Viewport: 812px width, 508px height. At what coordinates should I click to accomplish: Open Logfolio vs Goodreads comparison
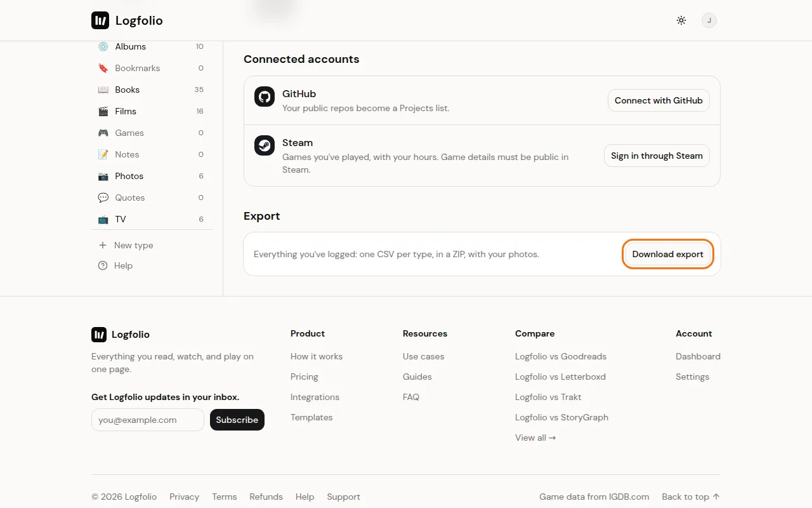pos(561,356)
